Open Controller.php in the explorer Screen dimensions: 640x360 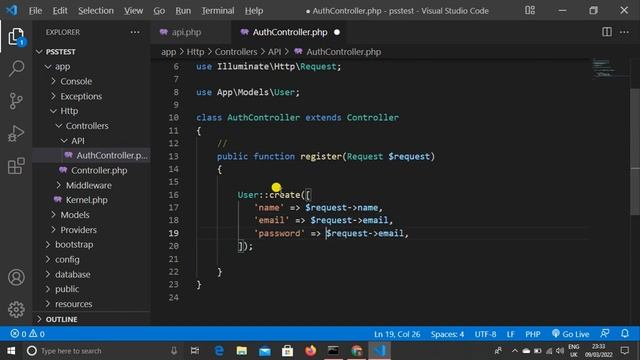click(99, 170)
